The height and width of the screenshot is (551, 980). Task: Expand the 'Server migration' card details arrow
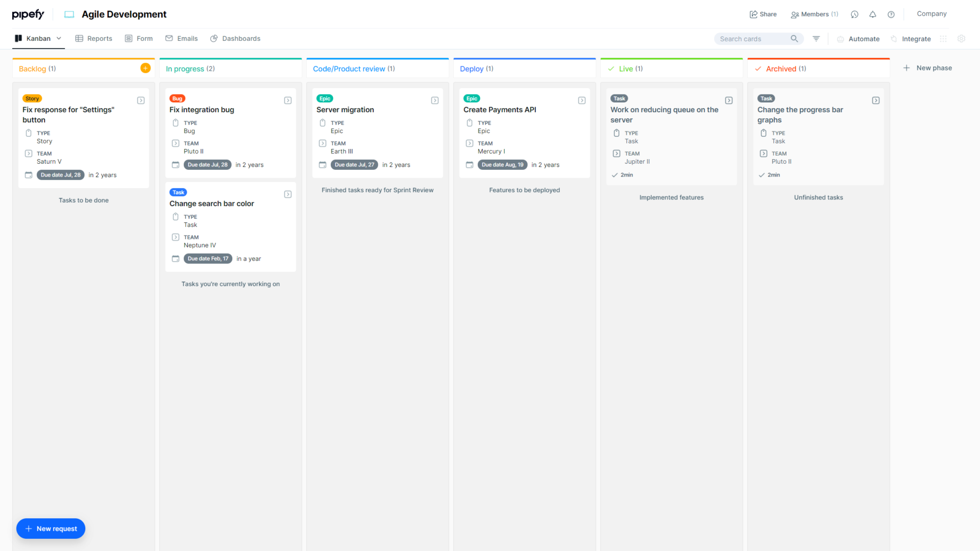[x=435, y=100]
